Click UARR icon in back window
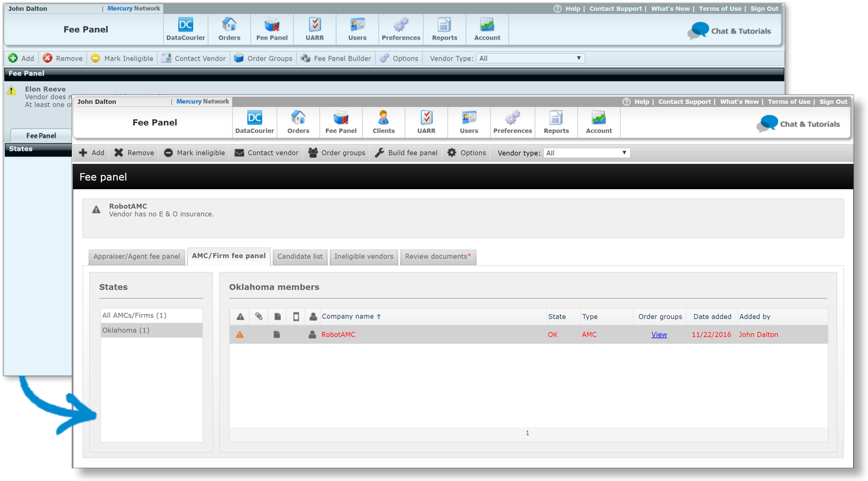The width and height of the screenshot is (868, 481). [x=314, y=29]
